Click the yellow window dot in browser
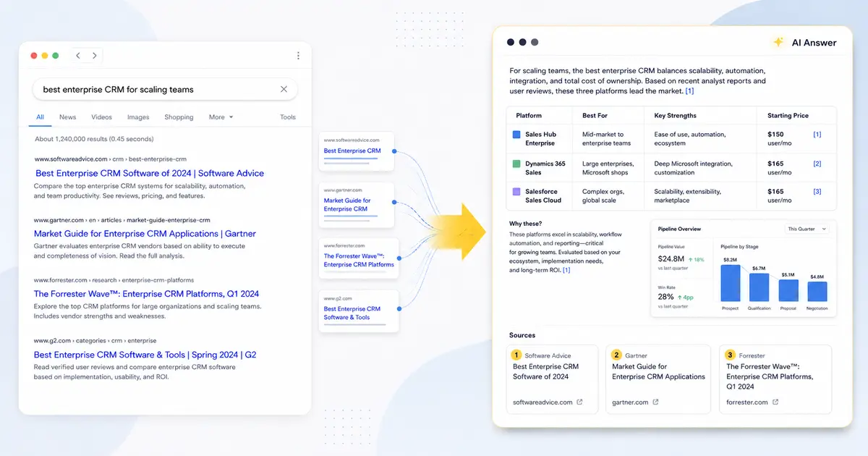 pyautogui.click(x=45, y=56)
